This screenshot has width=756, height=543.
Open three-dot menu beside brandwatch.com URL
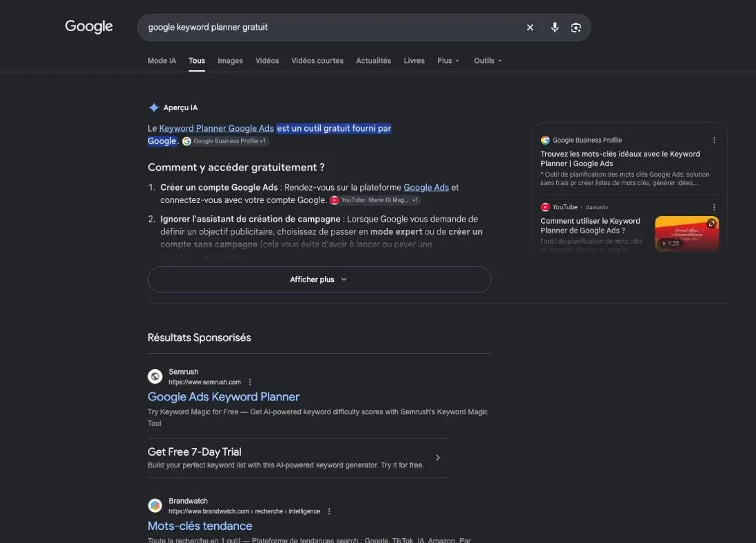pyautogui.click(x=329, y=511)
